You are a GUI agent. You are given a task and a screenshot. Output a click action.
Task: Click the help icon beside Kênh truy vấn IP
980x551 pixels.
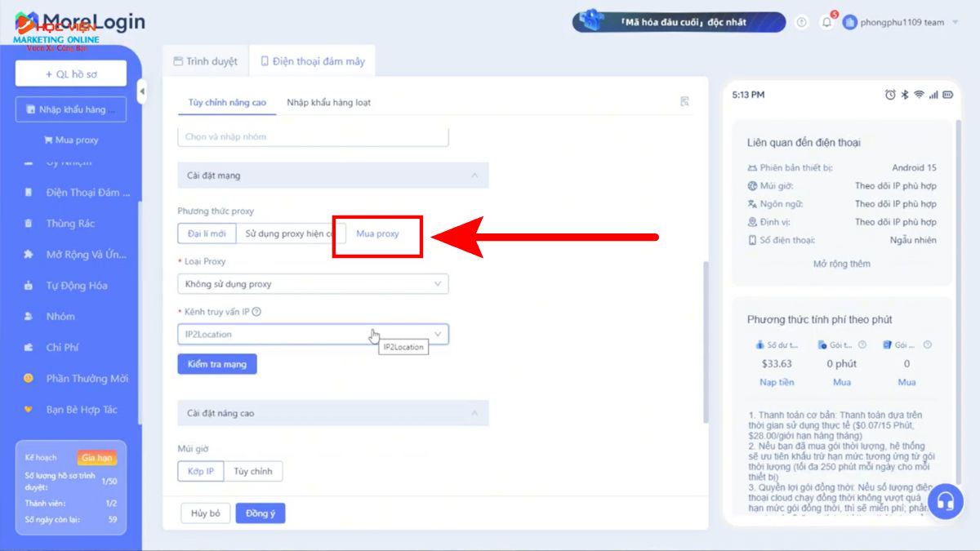point(256,312)
